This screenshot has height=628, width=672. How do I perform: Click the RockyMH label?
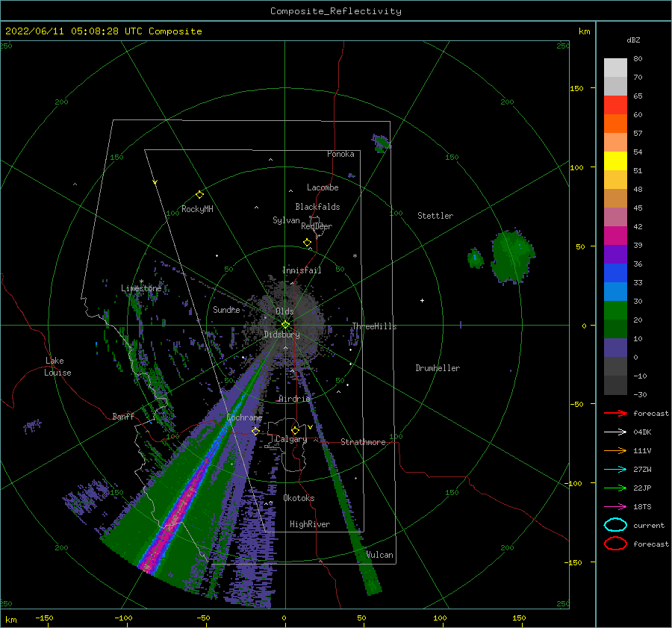tap(197, 209)
